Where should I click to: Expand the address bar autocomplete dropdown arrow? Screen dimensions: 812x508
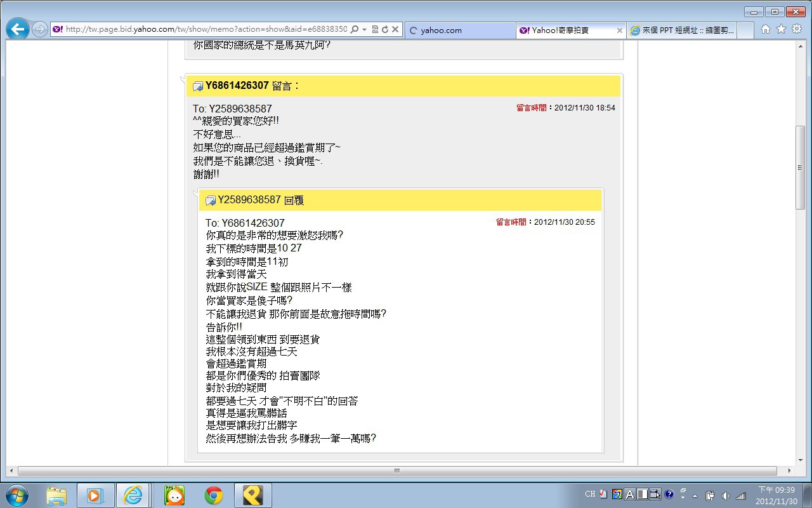tap(364, 29)
